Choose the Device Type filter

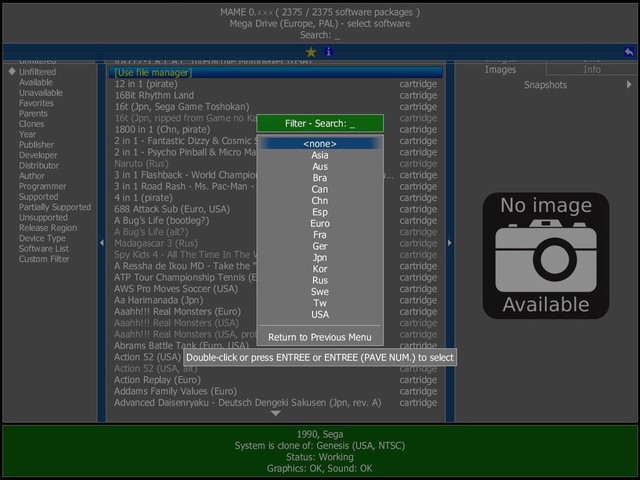pyautogui.click(x=42, y=238)
